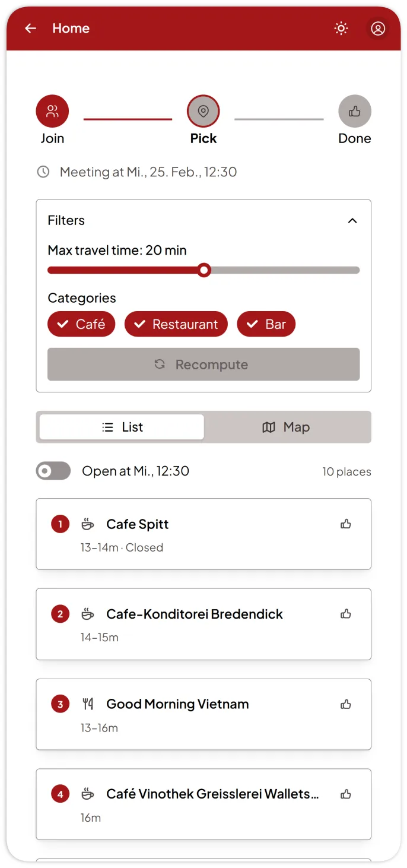Click the café cup icon beside Cafe Spitt
Screen dimensions: 407x868
pos(88,524)
